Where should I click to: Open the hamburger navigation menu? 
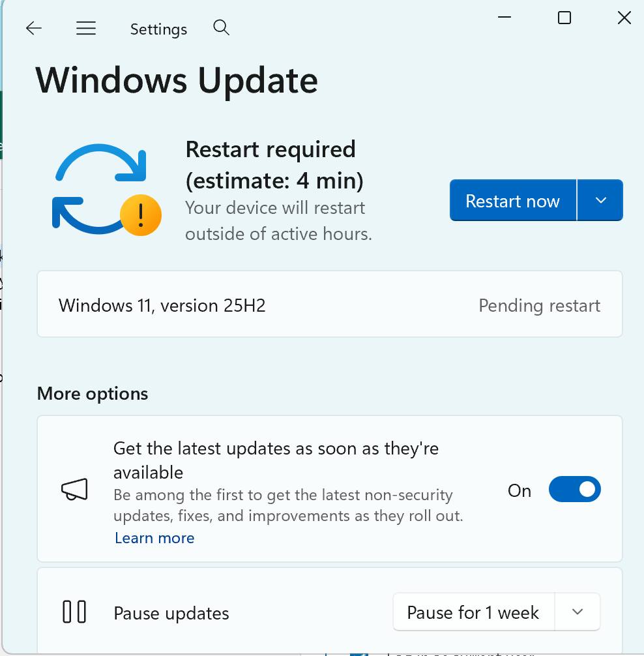(86, 28)
